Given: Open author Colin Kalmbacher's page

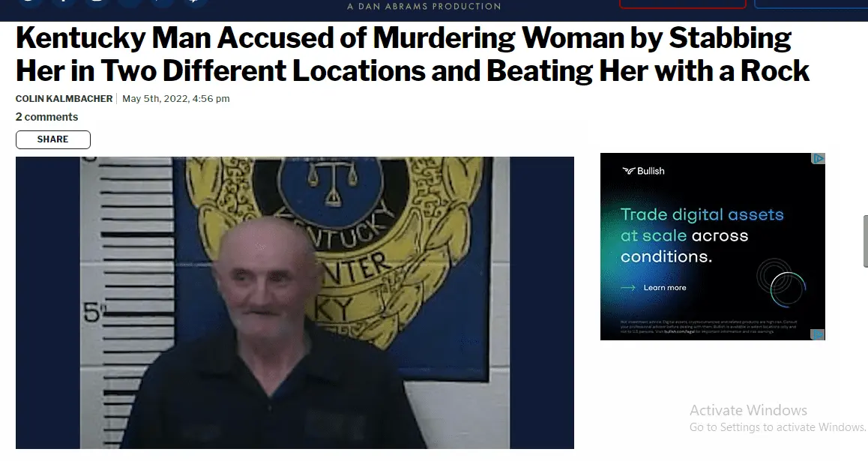Looking at the screenshot, I should tap(64, 98).
